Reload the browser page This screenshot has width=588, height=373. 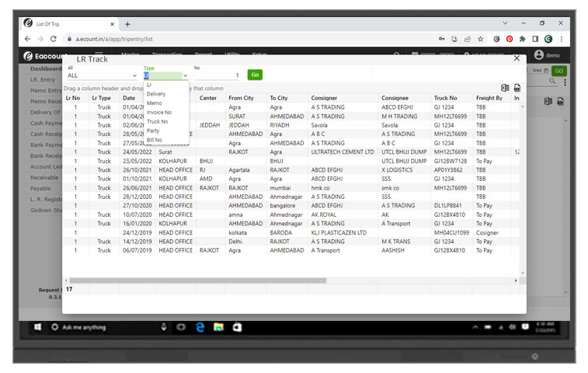click(x=54, y=39)
